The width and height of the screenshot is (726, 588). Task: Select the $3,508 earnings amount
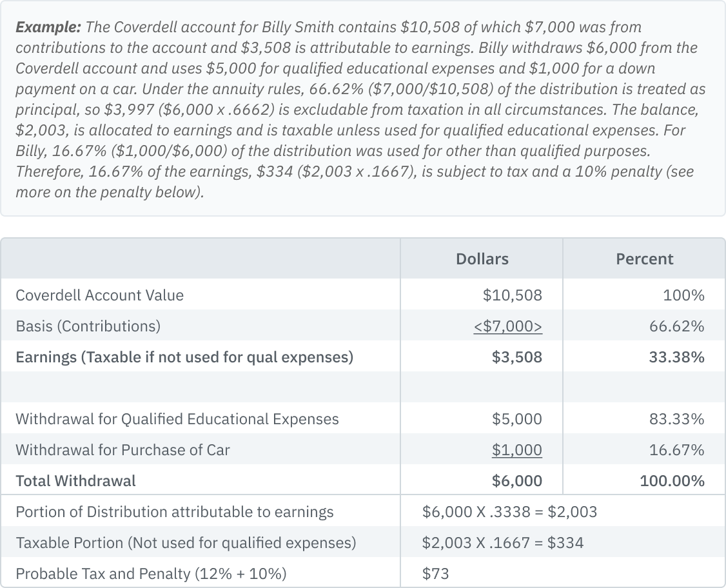coord(516,357)
